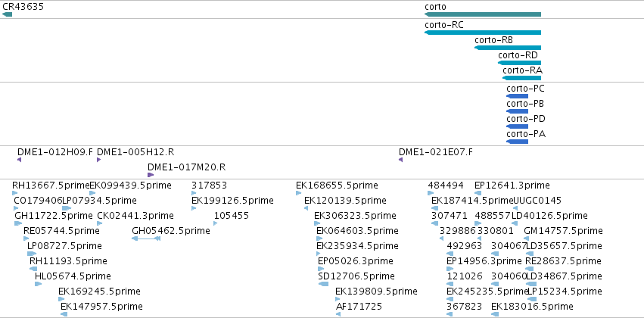Click the EK139809.5prime EST label
The height and width of the screenshot is (318, 644).
pyautogui.click(x=376, y=291)
